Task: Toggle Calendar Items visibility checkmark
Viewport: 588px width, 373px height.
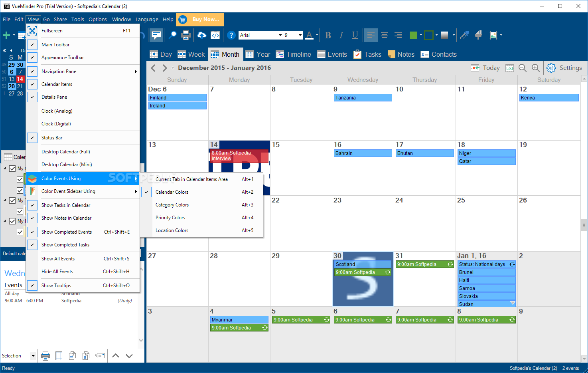Action: pyautogui.click(x=32, y=84)
